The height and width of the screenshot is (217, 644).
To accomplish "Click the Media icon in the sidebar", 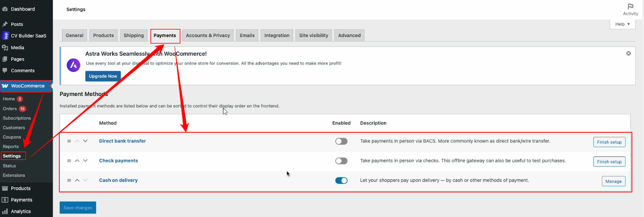I will [x=5, y=48].
